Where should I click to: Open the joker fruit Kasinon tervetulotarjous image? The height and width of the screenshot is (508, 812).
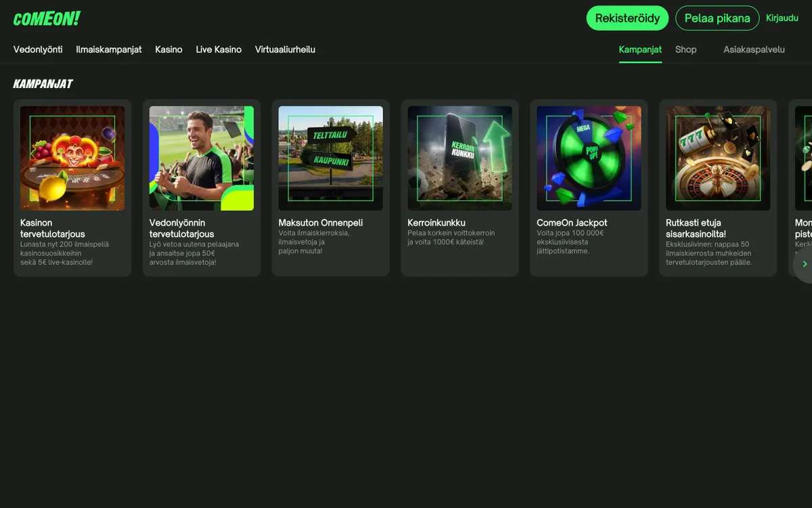pyautogui.click(x=72, y=158)
